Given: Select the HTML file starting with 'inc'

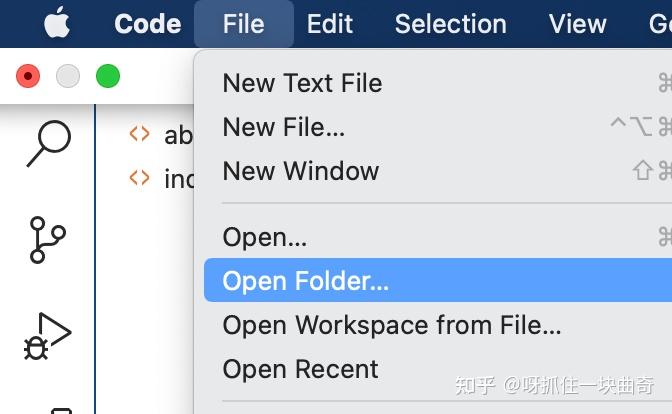Looking at the screenshot, I should click(x=161, y=178).
